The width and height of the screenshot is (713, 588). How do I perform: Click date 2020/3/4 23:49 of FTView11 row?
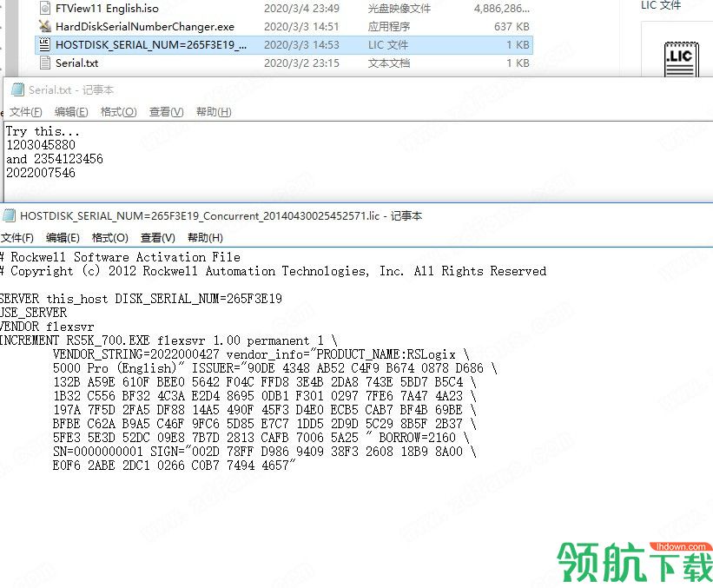pyautogui.click(x=301, y=8)
